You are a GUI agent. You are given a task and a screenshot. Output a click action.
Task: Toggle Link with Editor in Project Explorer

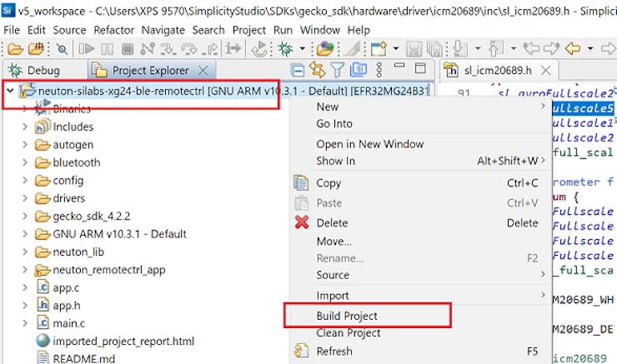[317, 70]
